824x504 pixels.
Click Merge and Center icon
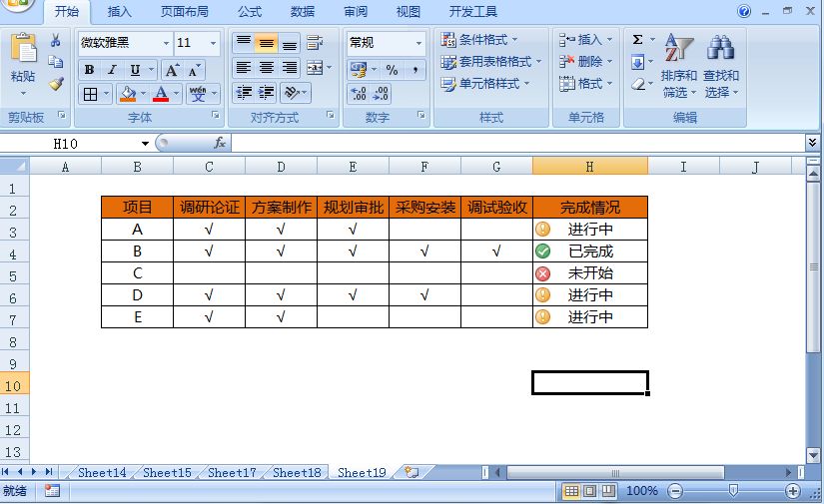point(315,67)
